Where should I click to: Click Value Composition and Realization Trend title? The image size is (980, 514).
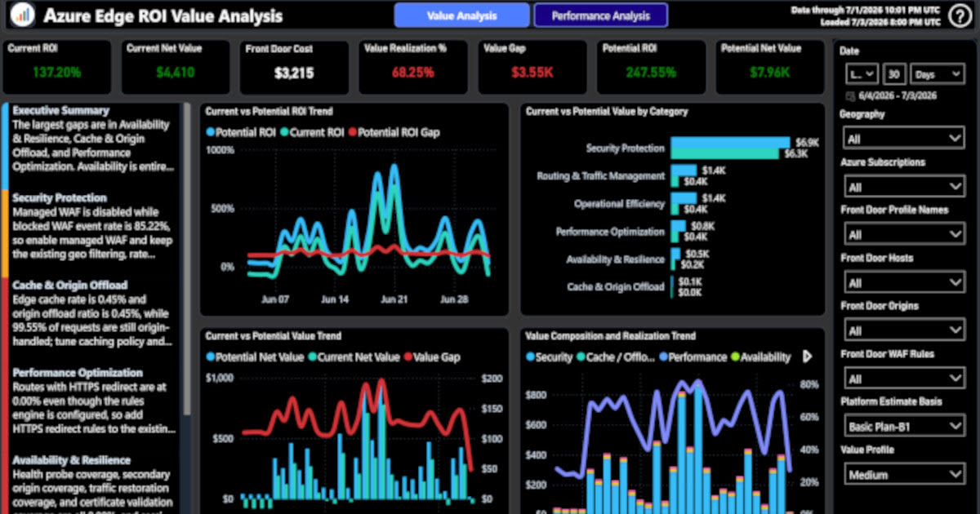pyautogui.click(x=610, y=335)
